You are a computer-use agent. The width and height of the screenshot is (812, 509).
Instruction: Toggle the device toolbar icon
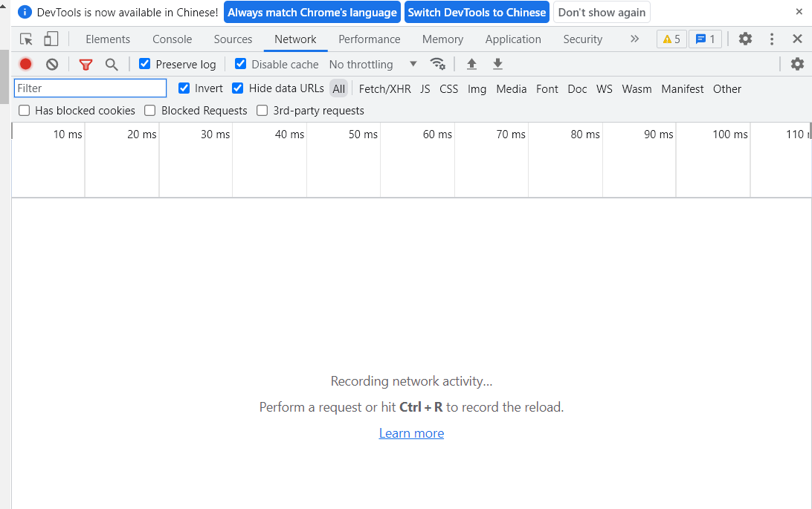pyautogui.click(x=51, y=39)
